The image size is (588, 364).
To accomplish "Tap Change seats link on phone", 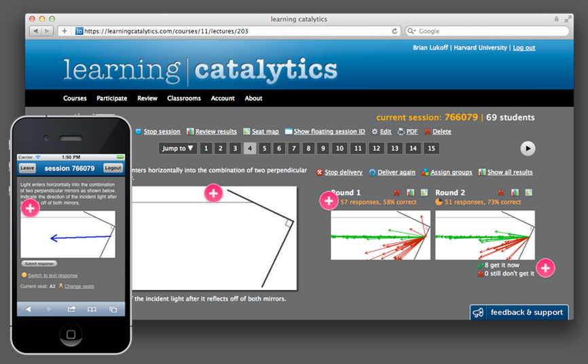I will 79,287.
